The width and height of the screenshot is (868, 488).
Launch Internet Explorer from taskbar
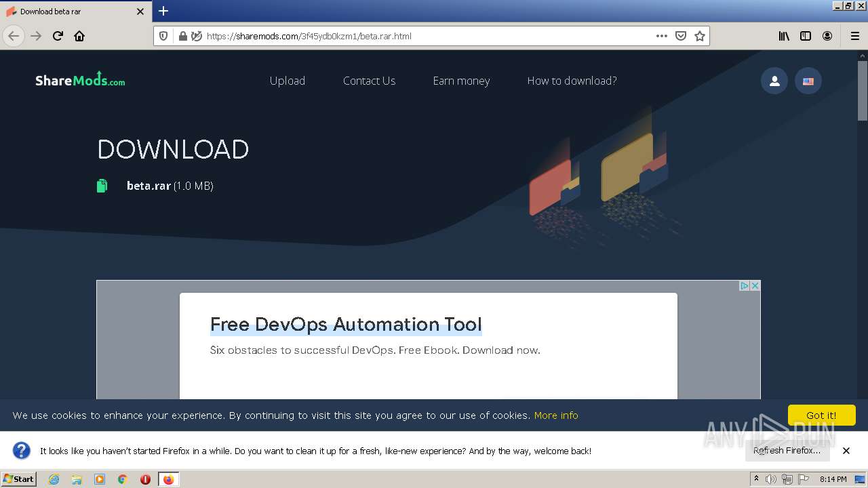point(54,479)
